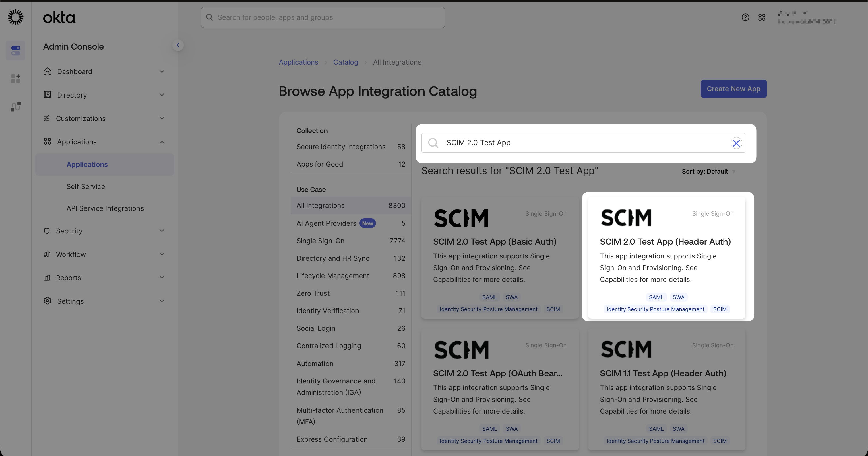Screen dimensions: 868x456
Task: Click the Applications grid icon in sidebar
Action: coord(48,141)
